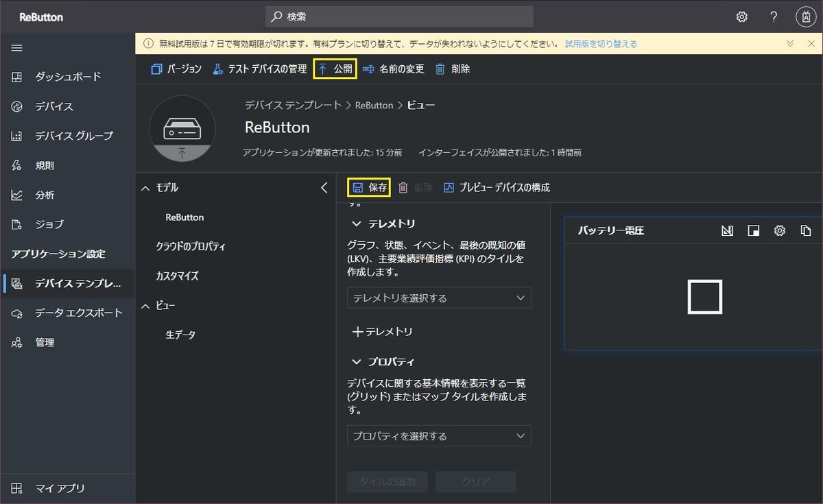Collapse the テレメトリ section
This screenshot has height=504, width=823.
point(356,223)
